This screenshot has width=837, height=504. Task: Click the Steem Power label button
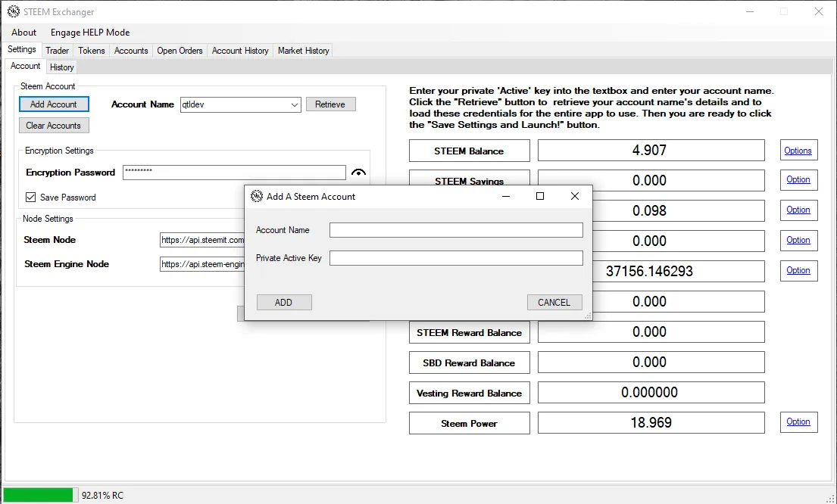469,424
